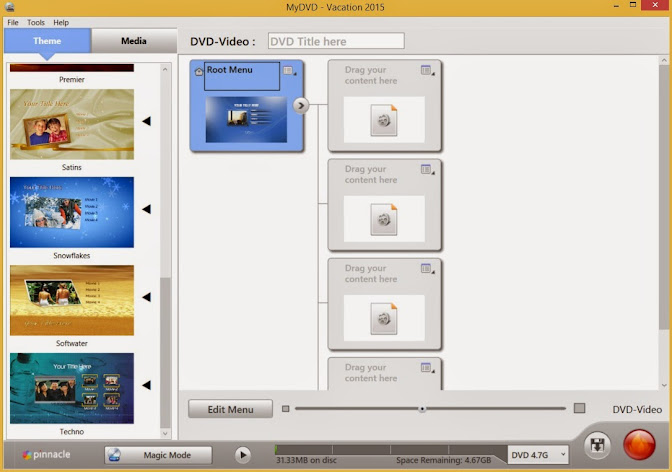
Task: Switch to the Media tab
Action: 134,41
